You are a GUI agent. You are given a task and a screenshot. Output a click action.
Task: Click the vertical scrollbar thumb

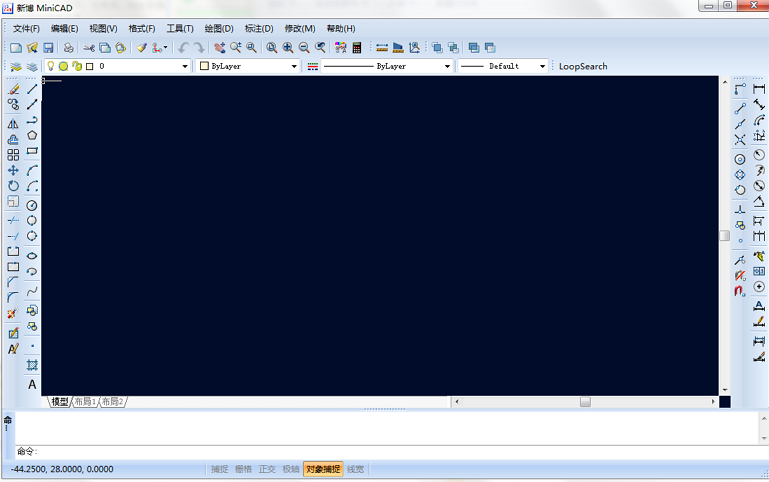[724, 235]
